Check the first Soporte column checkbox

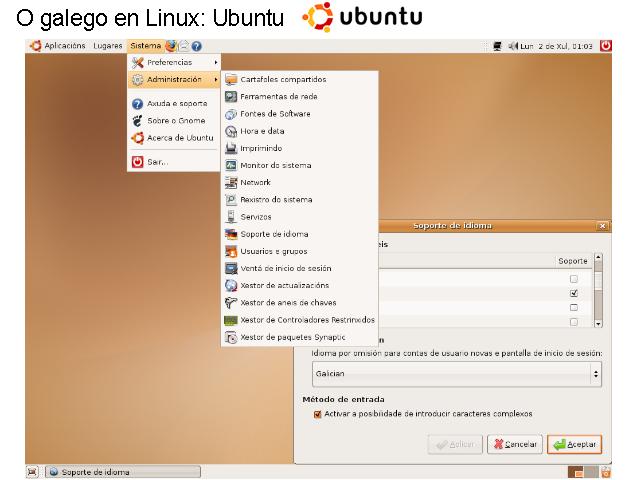point(573,278)
